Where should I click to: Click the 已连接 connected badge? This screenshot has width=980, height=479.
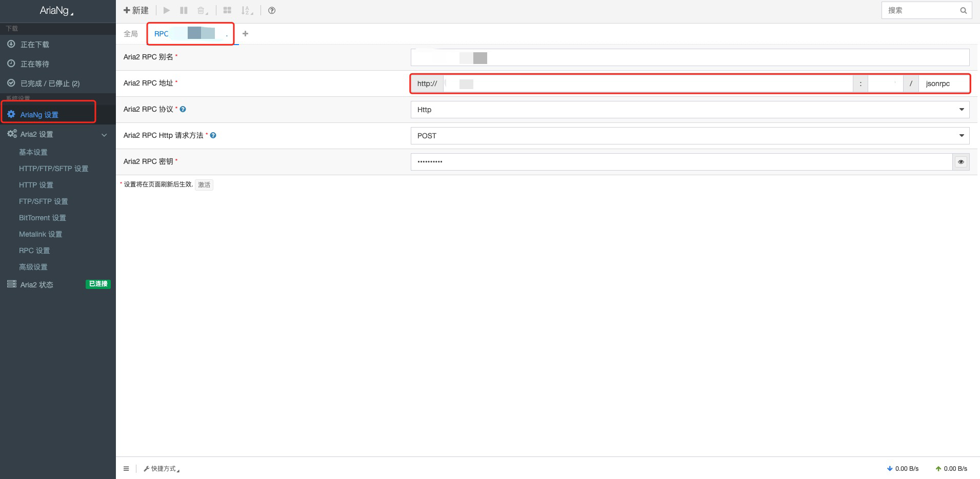(98, 284)
